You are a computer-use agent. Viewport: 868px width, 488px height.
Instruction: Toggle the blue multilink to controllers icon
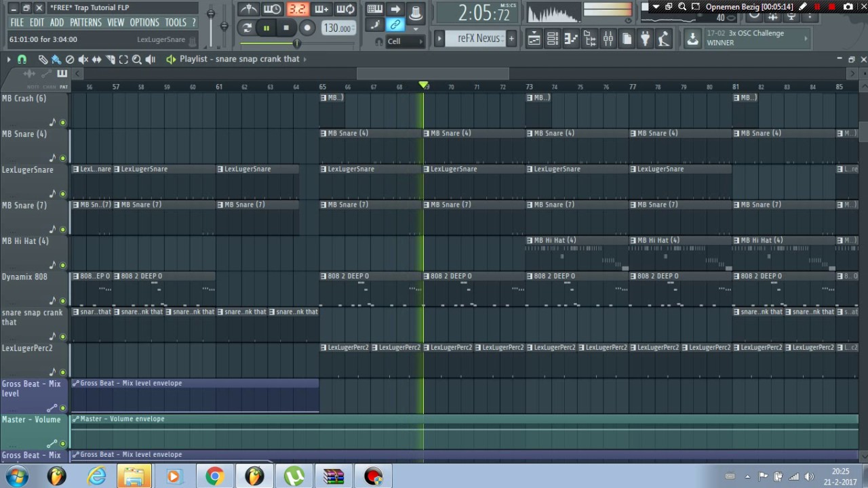tap(395, 25)
